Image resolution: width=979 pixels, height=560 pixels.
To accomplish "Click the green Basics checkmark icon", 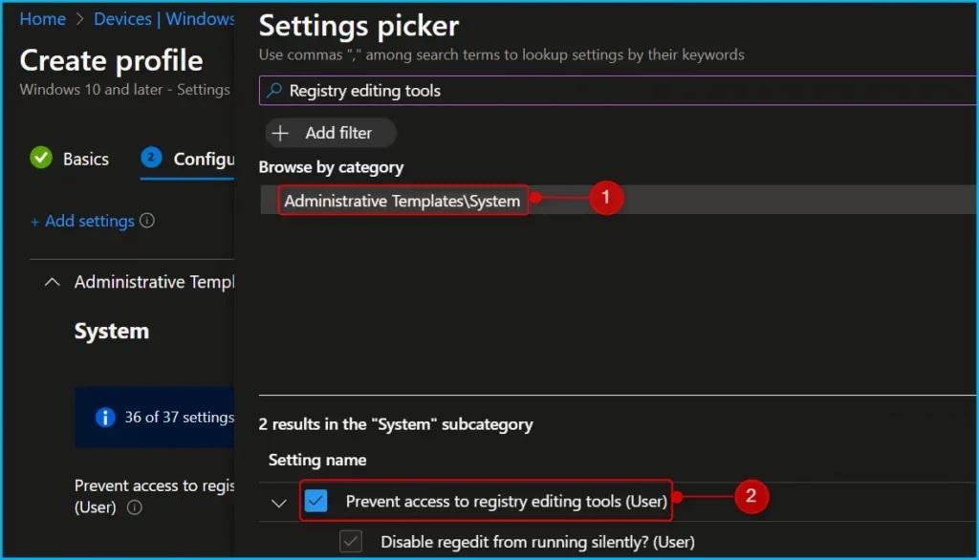I will pyautogui.click(x=41, y=159).
